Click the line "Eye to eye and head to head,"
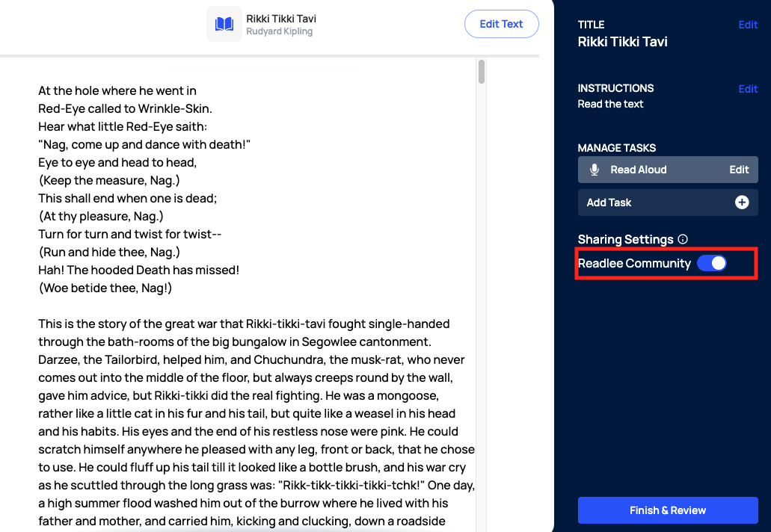This screenshot has height=532, width=771. coord(117,163)
